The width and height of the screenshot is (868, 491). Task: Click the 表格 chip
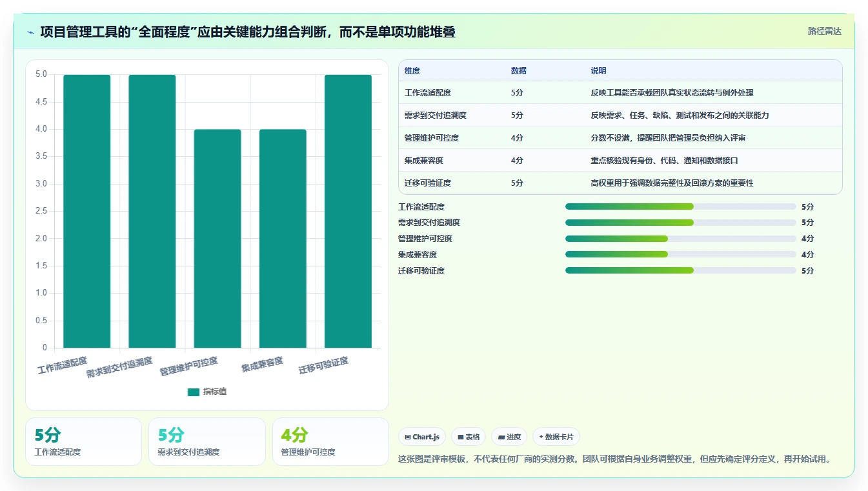click(x=469, y=437)
